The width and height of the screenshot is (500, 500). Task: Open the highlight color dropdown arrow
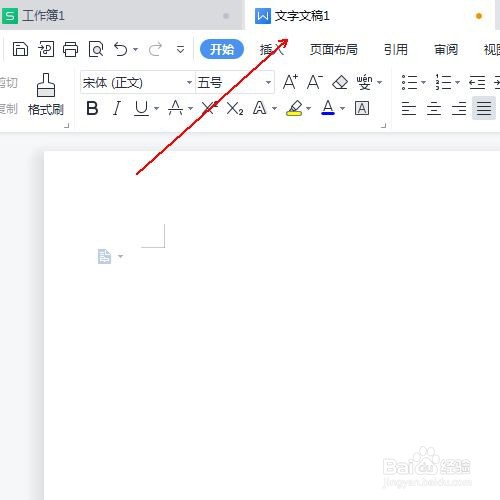308,108
